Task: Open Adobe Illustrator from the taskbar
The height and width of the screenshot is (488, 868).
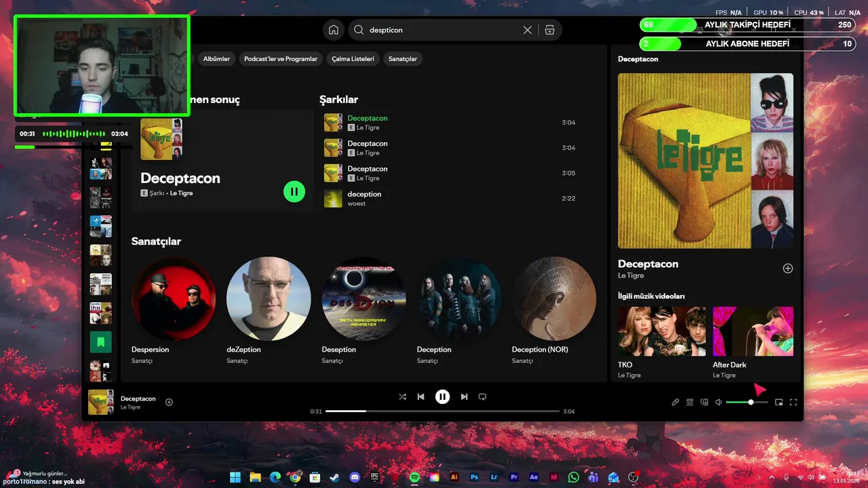Action: (454, 477)
